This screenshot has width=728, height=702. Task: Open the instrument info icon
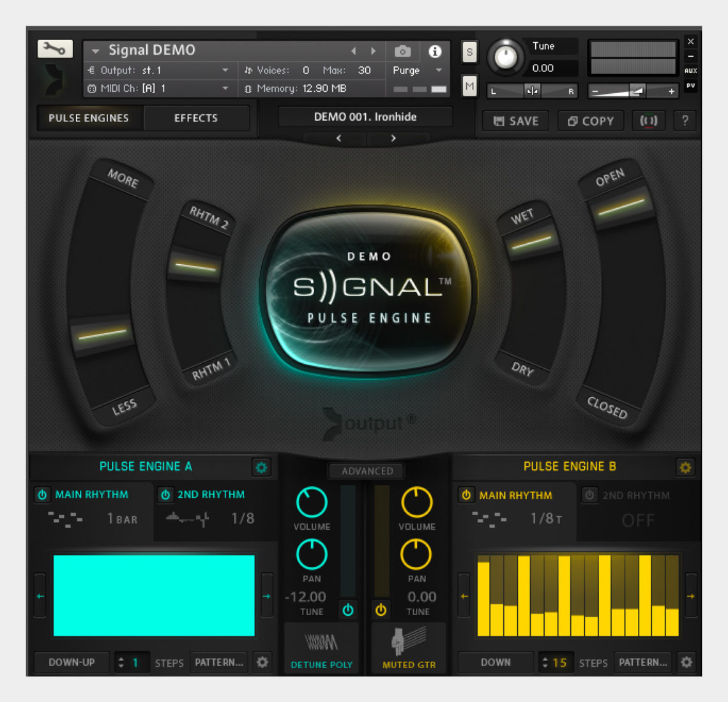[x=436, y=51]
